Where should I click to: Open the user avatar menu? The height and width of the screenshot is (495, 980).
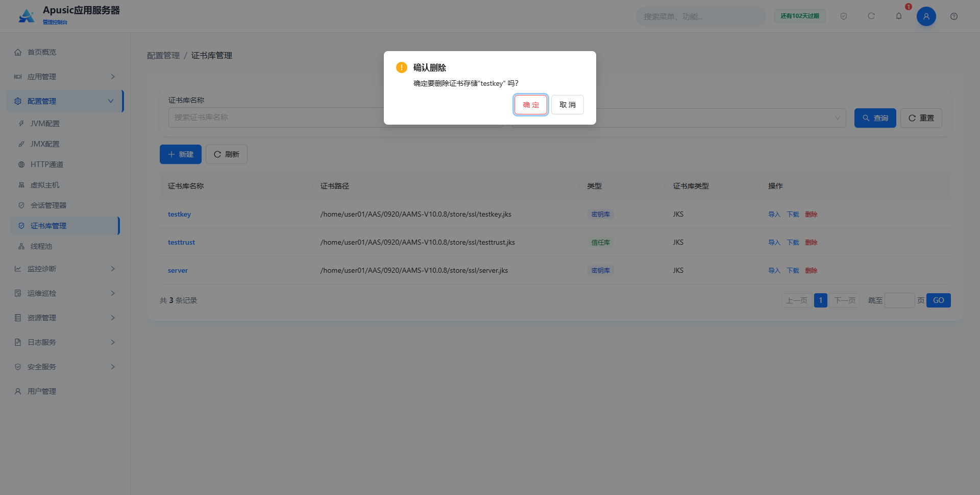tap(926, 16)
